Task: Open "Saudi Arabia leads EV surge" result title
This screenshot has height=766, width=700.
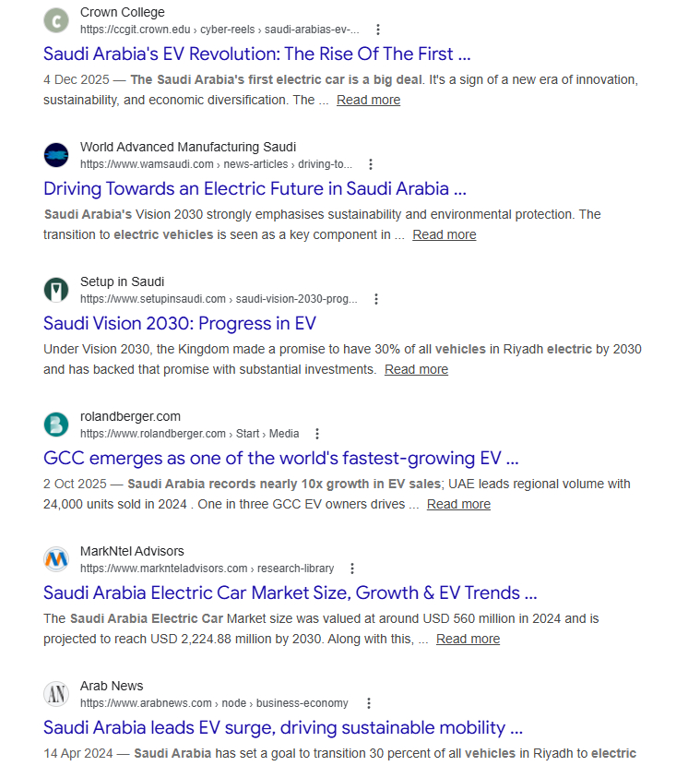Action: pyautogui.click(x=283, y=727)
